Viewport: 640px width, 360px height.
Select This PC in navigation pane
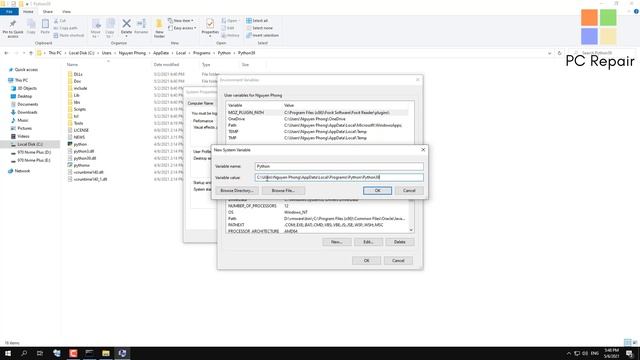coord(21,80)
